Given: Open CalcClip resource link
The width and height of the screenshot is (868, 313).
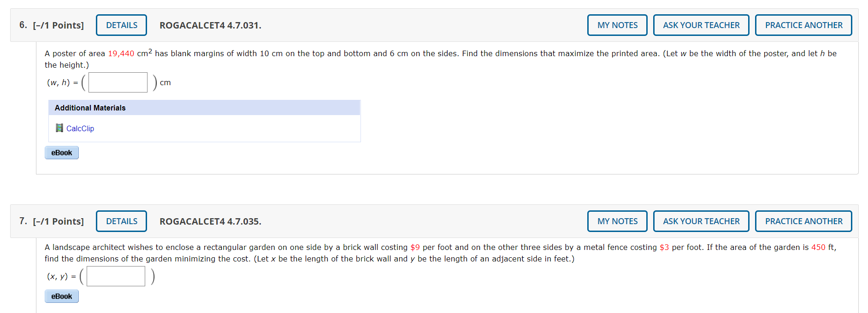Looking at the screenshot, I should (80, 128).
